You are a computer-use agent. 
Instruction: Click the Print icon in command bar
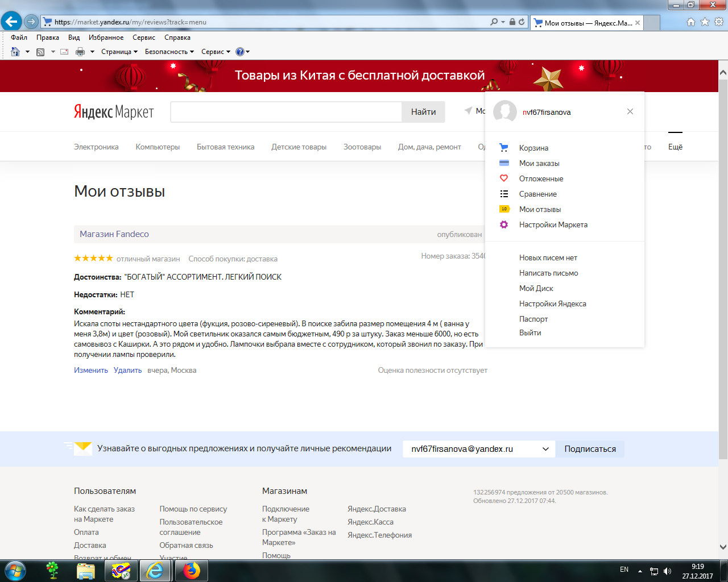pos(80,52)
